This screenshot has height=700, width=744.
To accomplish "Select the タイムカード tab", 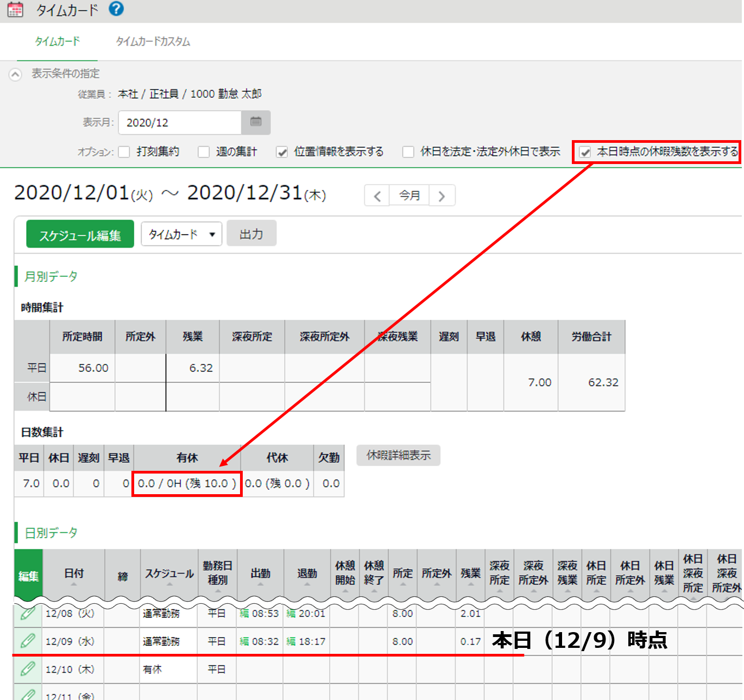I will point(57,42).
